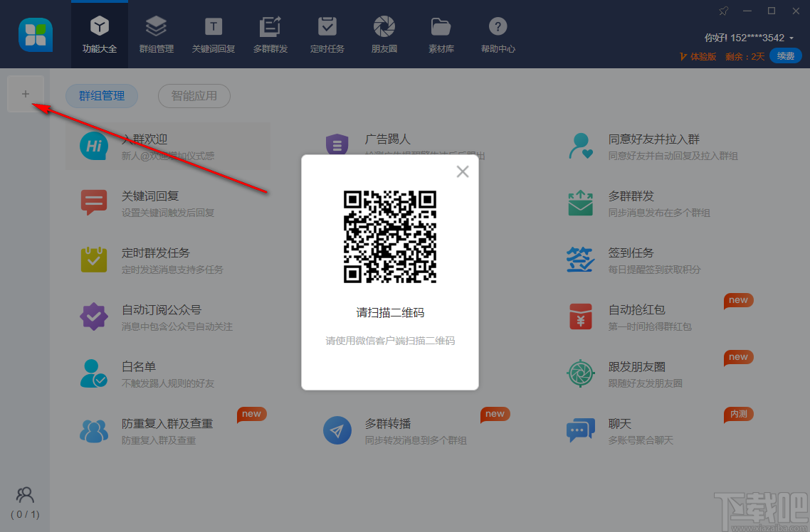
Task: Close the QR code dialog
Action: tap(463, 171)
